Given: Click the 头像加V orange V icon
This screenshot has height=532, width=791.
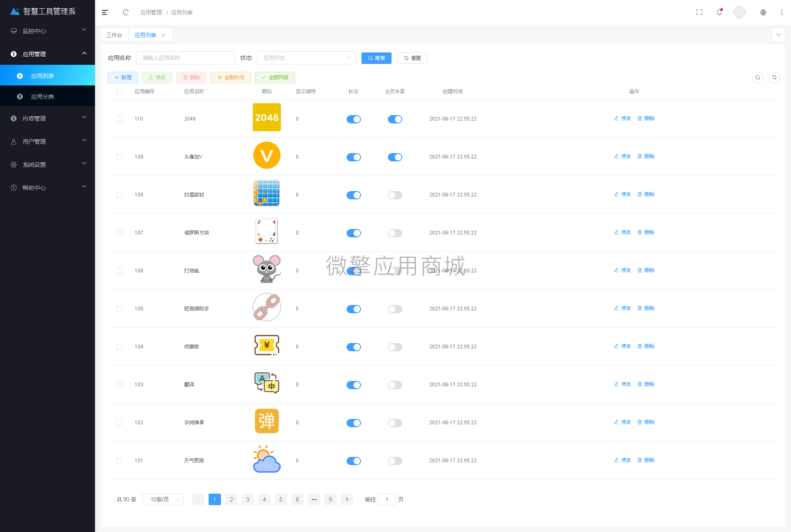Looking at the screenshot, I should point(267,155).
